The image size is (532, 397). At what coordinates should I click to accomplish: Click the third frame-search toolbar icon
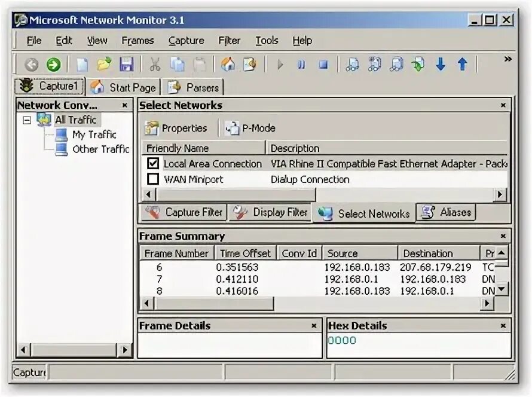(397, 64)
